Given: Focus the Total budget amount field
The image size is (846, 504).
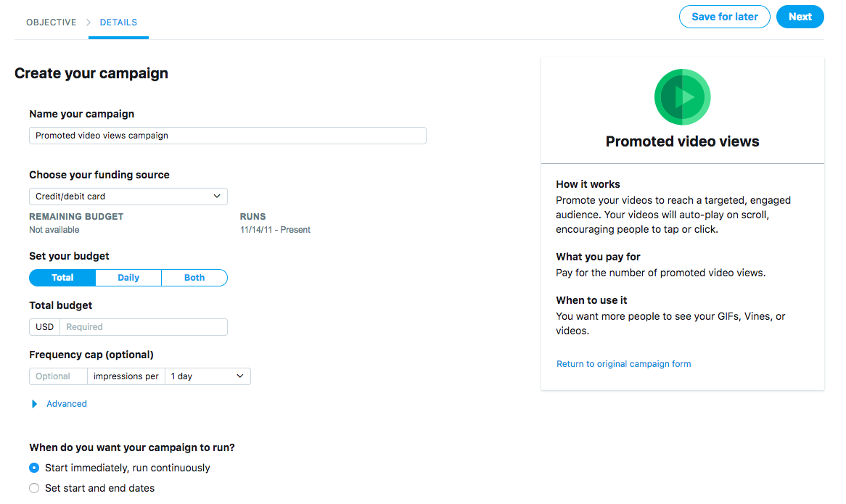Looking at the screenshot, I should point(143,327).
